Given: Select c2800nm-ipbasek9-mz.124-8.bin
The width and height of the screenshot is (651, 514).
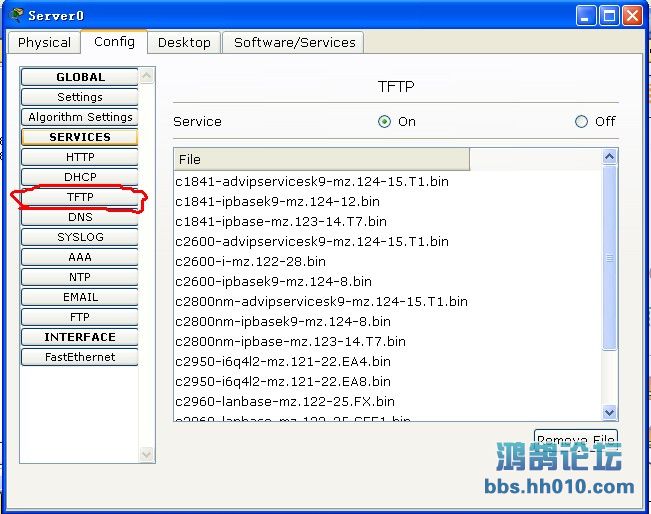Looking at the screenshot, I should [x=283, y=321].
